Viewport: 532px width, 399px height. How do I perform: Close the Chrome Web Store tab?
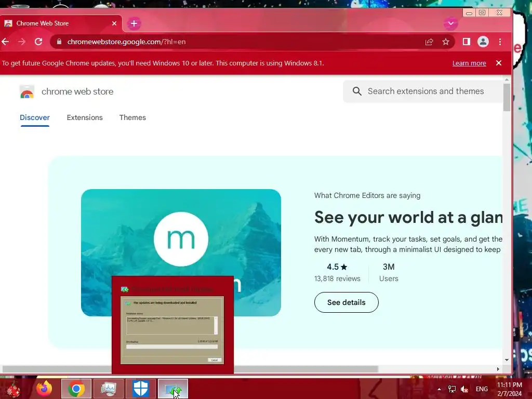(x=114, y=23)
